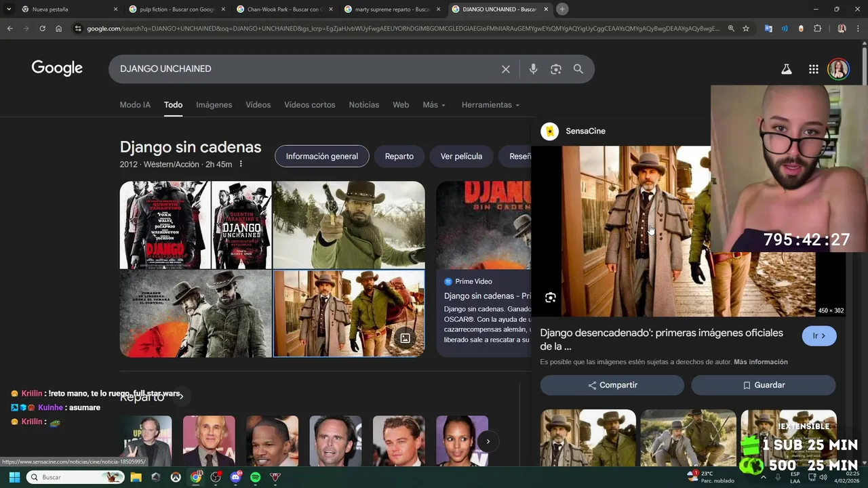This screenshot has height=488, width=868.
Task: Open the Windows Start menu
Action: [x=14, y=477]
